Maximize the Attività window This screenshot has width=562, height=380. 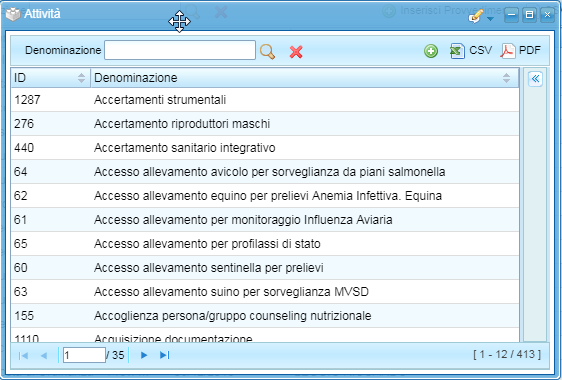[529, 15]
